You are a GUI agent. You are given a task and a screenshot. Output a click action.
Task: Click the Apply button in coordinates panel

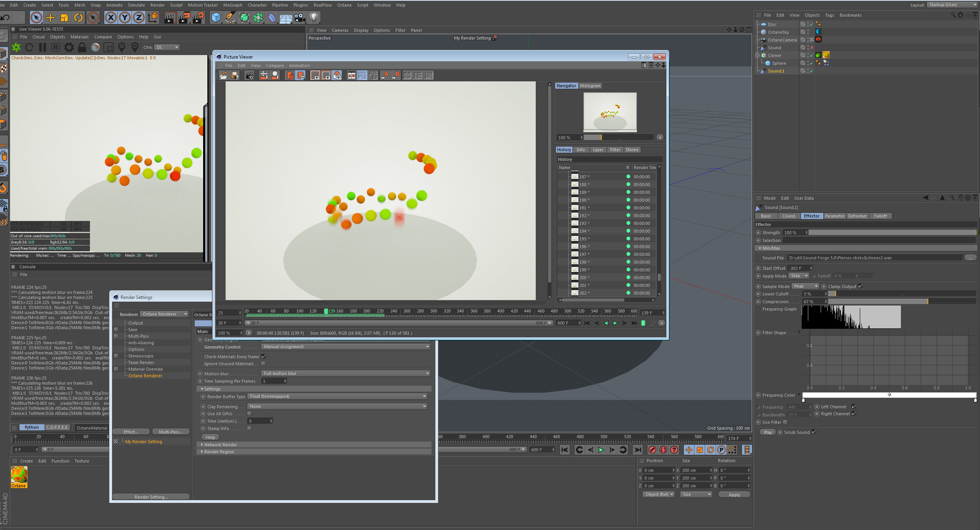[734, 494]
